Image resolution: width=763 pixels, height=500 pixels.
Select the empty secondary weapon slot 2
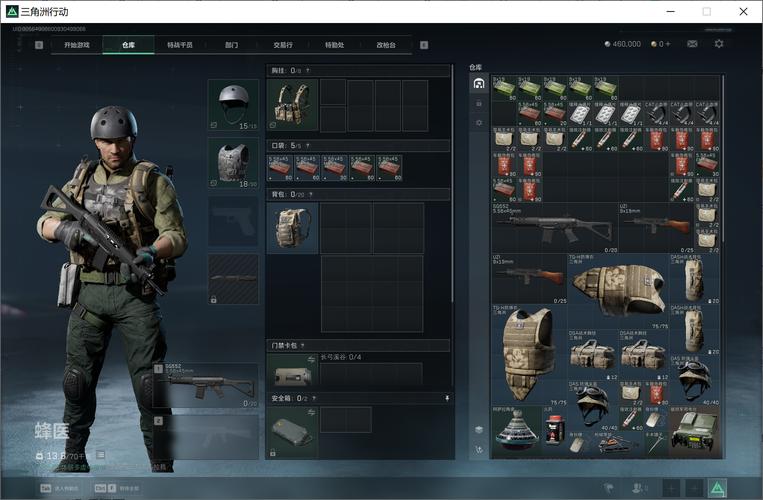(207, 436)
